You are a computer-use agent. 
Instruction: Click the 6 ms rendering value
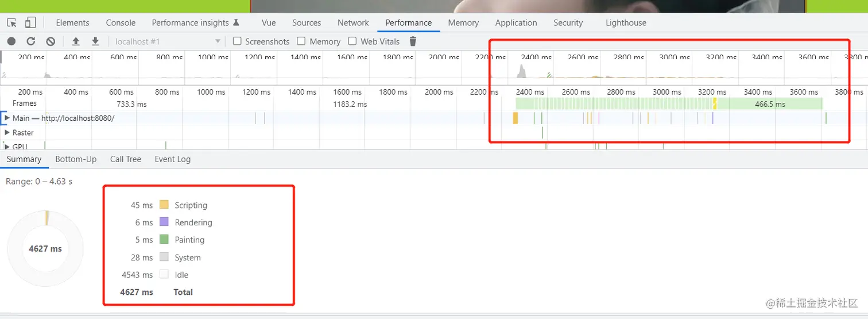point(144,222)
